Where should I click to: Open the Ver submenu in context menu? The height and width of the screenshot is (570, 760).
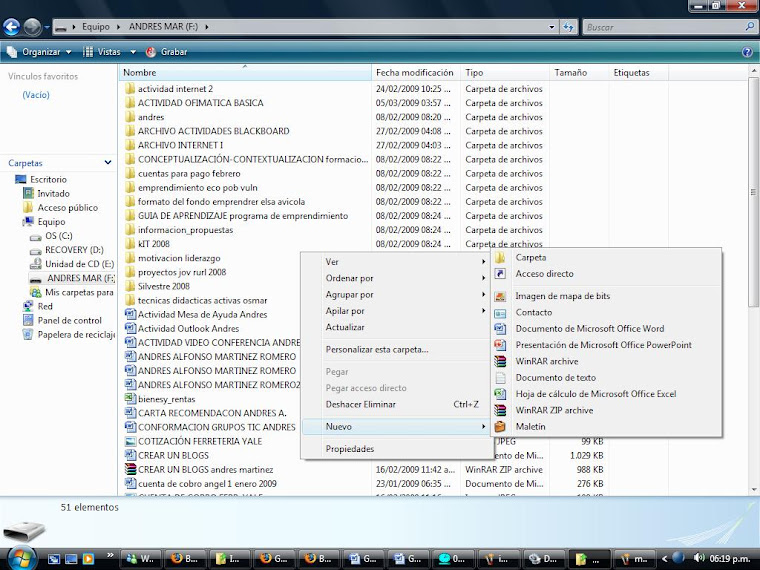tap(396, 262)
